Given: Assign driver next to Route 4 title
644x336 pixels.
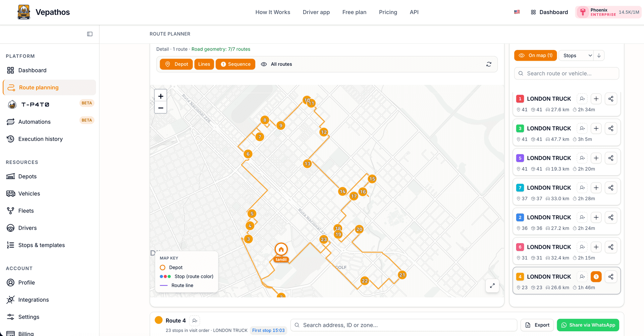Looking at the screenshot, I should tap(195, 321).
